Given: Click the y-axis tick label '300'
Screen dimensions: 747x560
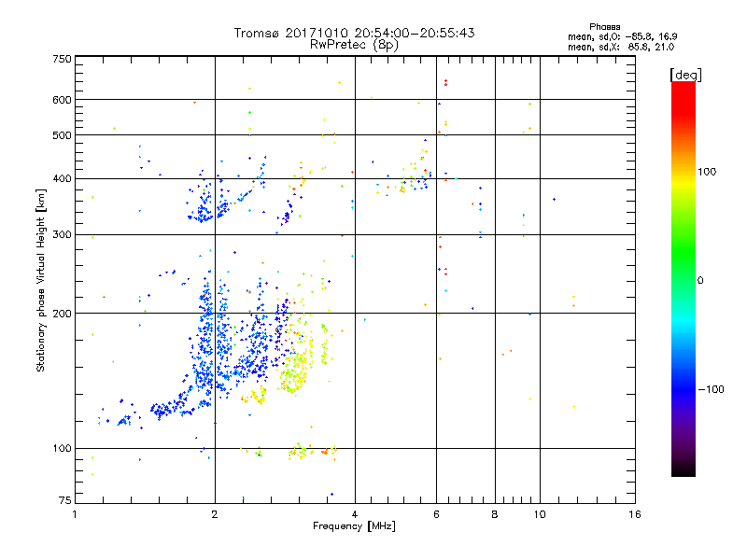Looking at the screenshot, I should click(x=62, y=235).
